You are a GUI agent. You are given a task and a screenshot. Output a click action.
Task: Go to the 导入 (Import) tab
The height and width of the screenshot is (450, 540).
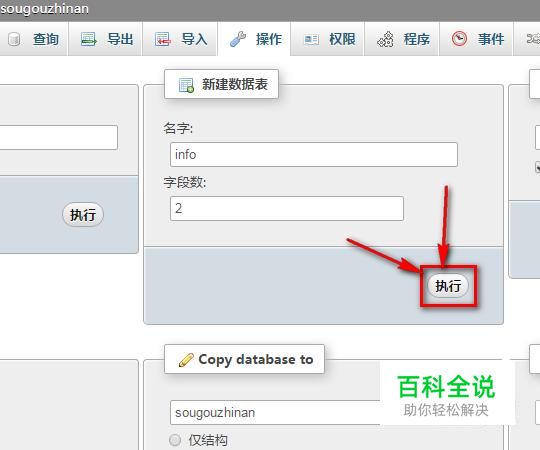point(180,39)
